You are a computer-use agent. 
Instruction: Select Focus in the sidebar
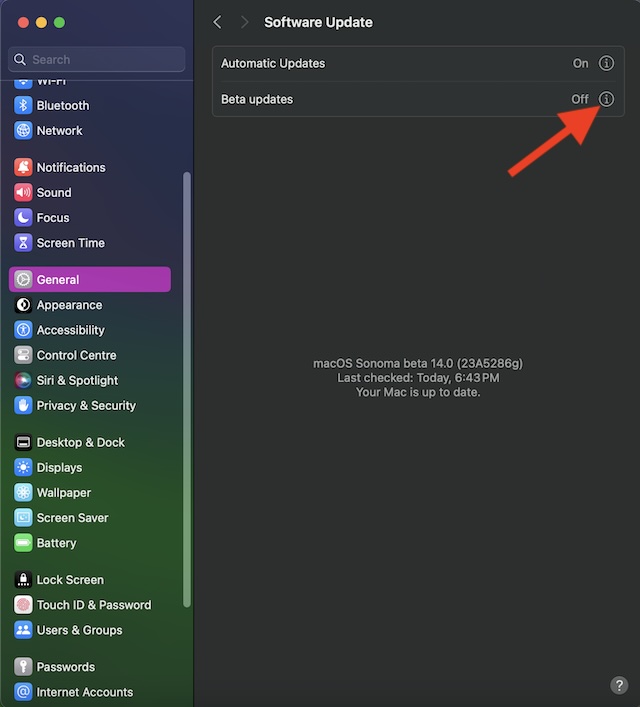52,217
